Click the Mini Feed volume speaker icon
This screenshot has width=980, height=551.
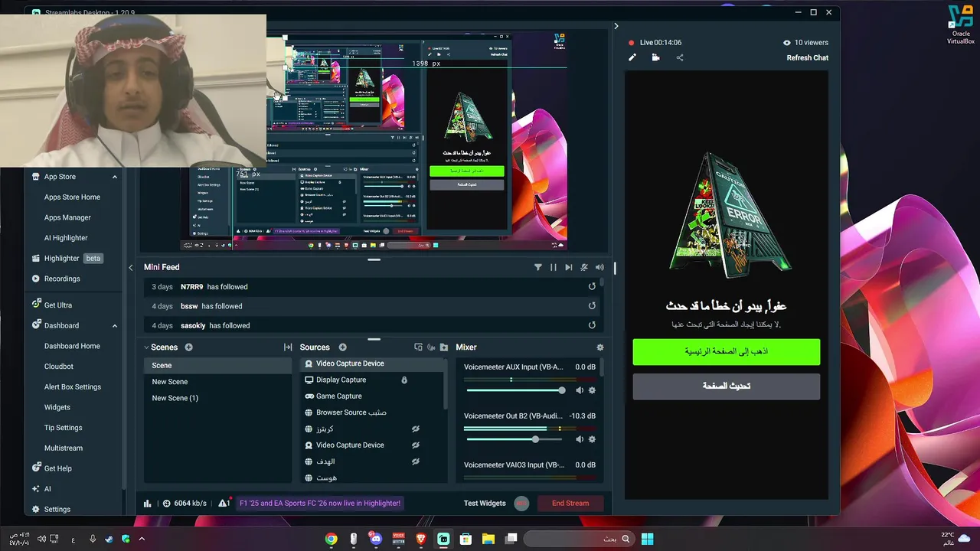pos(599,267)
